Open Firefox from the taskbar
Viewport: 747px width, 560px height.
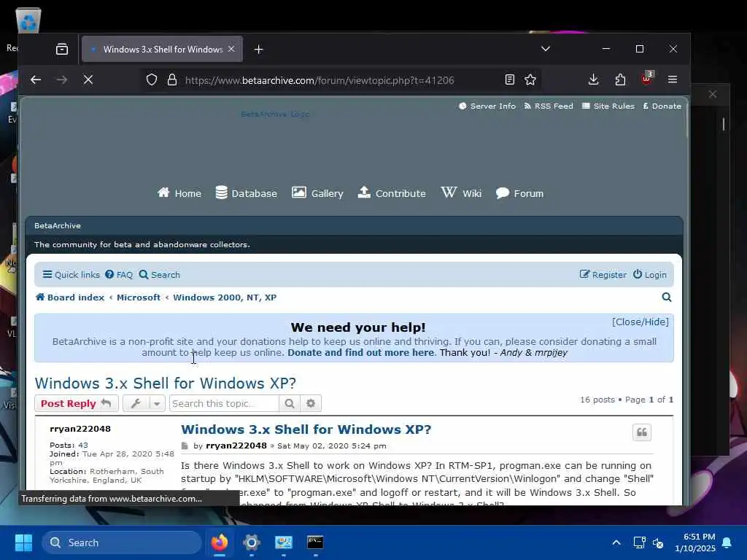pos(219,542)
